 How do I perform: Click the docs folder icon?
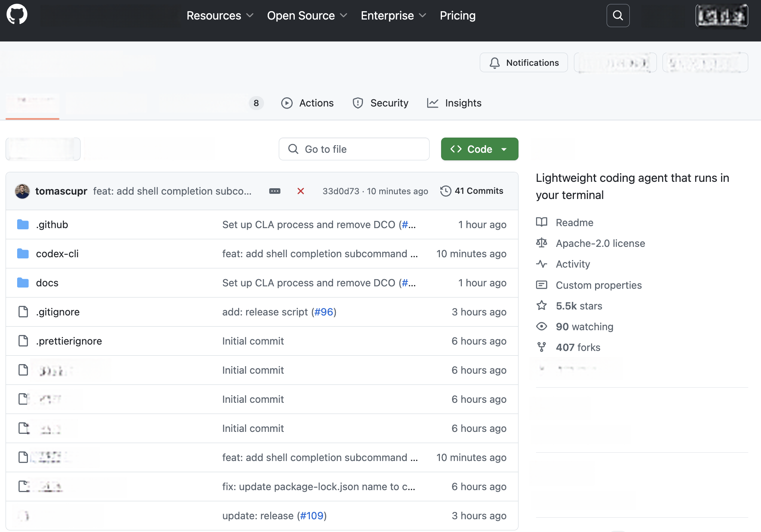23,283
